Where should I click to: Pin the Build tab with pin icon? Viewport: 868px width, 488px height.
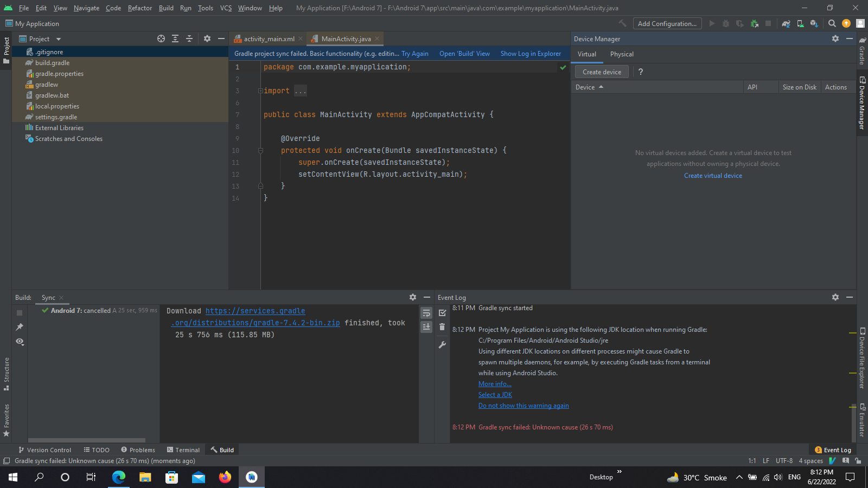point(20,326)
